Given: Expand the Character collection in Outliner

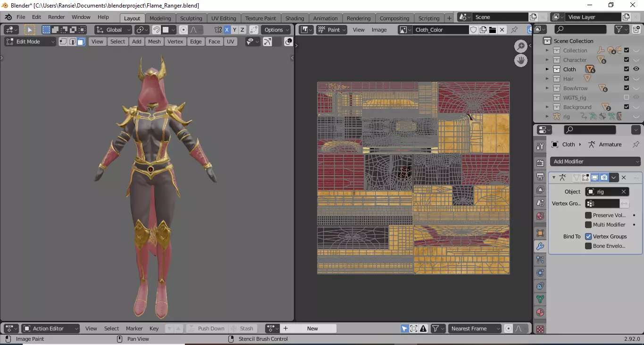Looking at the screenshot, I should [x=547, y=60].
